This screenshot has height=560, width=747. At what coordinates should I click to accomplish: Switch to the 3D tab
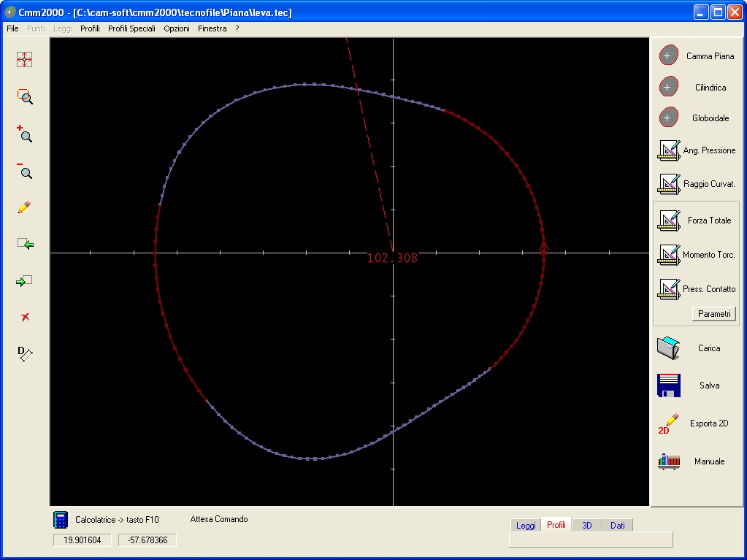point(587,525)
